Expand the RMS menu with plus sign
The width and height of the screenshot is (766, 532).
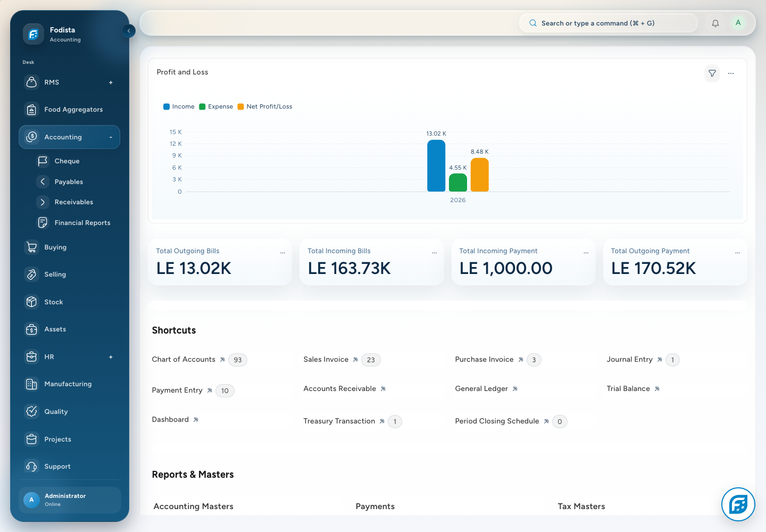click(x=111, y=82)
